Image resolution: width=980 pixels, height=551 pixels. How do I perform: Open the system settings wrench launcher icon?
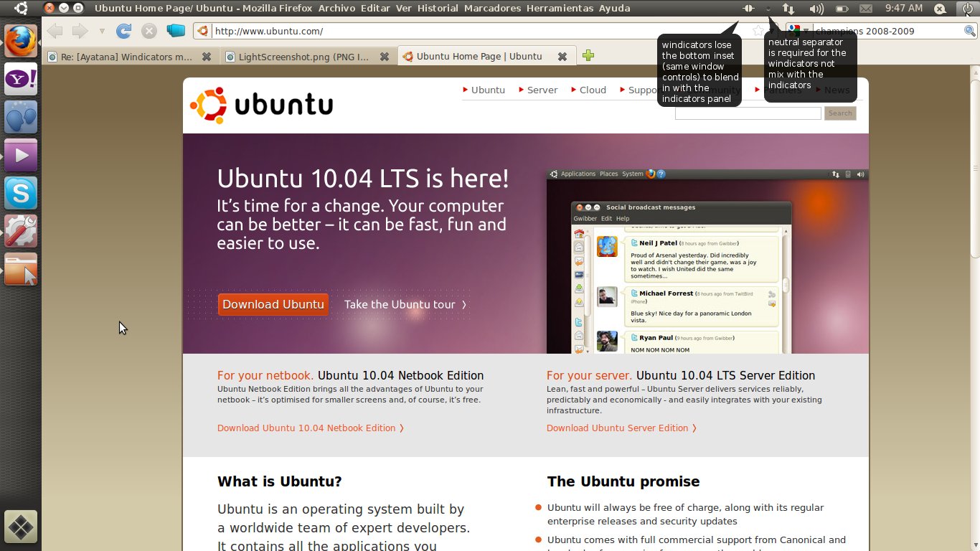pos(21,231)
